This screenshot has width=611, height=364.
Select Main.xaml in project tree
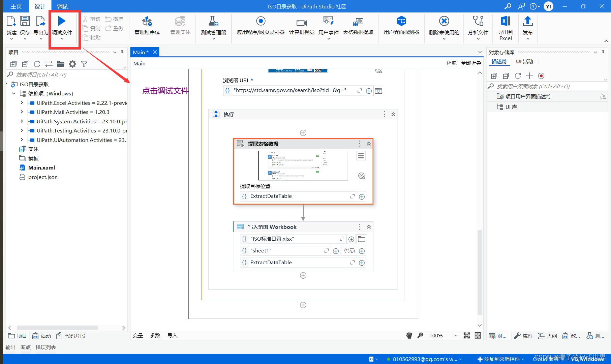click(41, 168)
